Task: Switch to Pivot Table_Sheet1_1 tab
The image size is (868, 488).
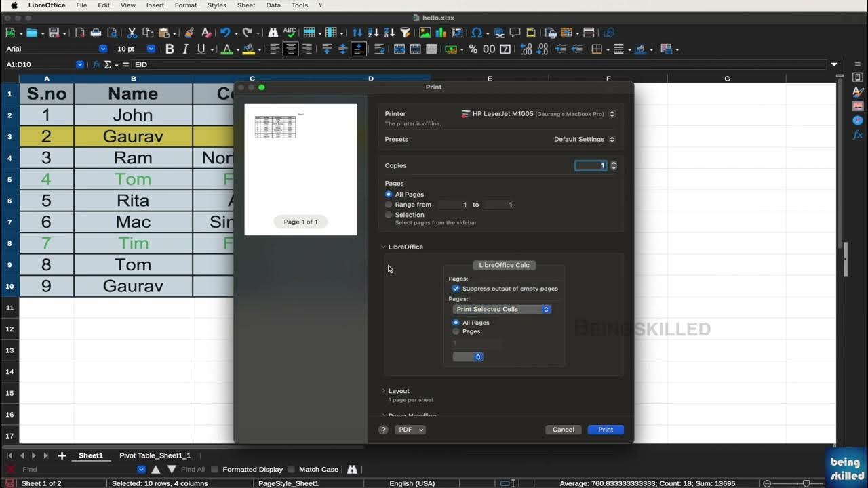Action: [x=155, y=455]
